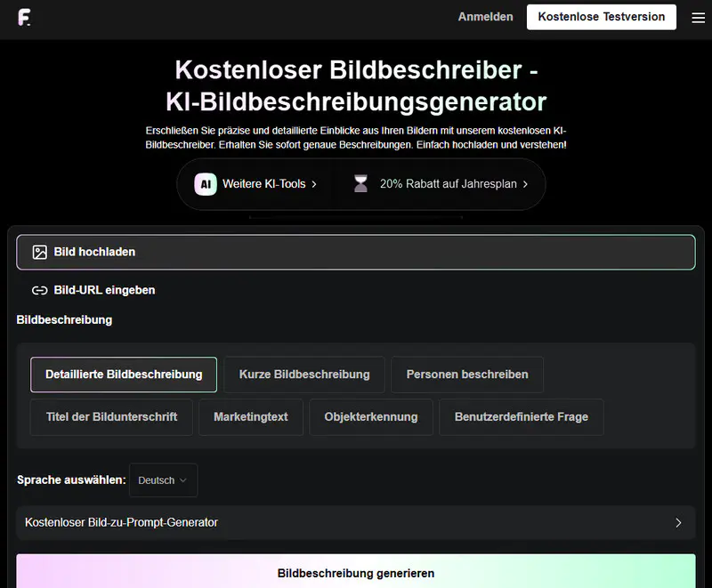Click the Fotor F logo

(x=26, y=17)
